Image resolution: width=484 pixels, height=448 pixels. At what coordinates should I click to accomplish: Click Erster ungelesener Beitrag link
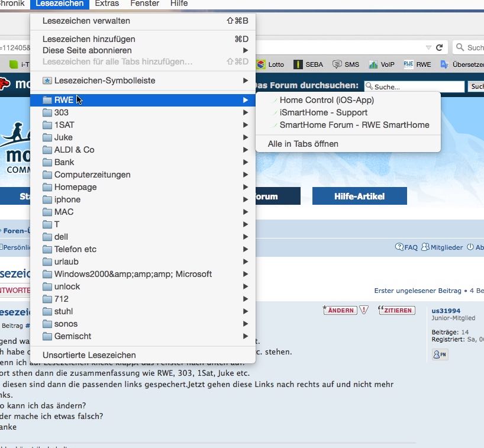point(418,291)
